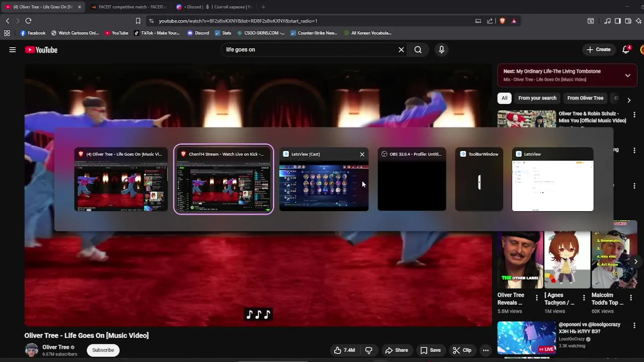Click the Share button under the video
The height and width of the screenshot is (362, 644).
click(x=396, y=350)
